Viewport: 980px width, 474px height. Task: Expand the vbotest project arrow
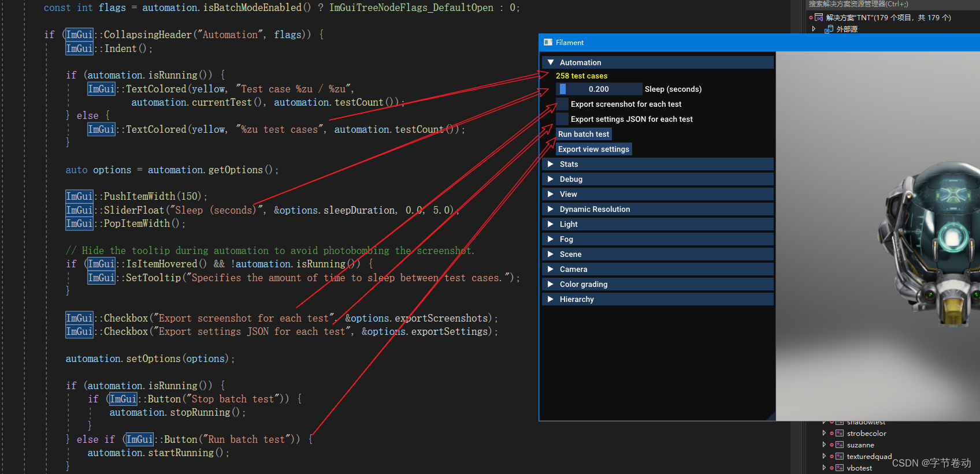click(824, 468)
